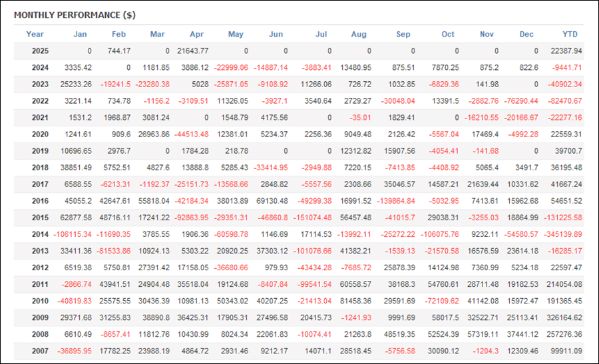
Task: Click the Sep column header
Action: (403, 34)
